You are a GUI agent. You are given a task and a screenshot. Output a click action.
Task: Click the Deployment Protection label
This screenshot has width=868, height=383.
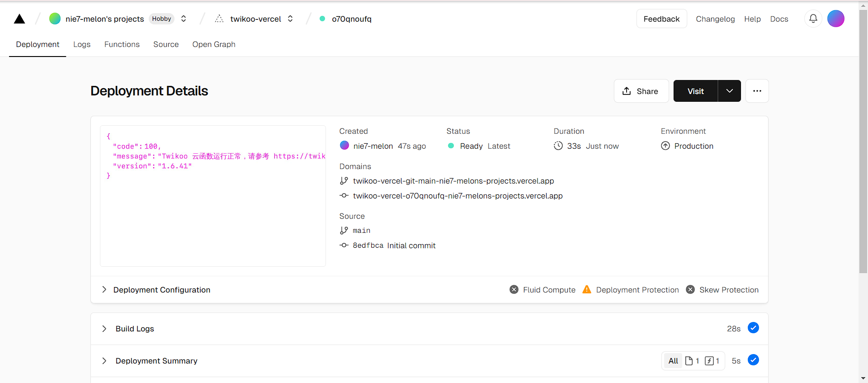coord(637,290)
